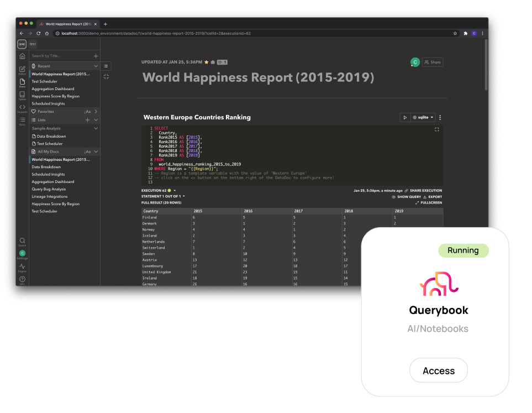Collapse the Lists section chevron
532x413 pixels.
pos(96,120)
